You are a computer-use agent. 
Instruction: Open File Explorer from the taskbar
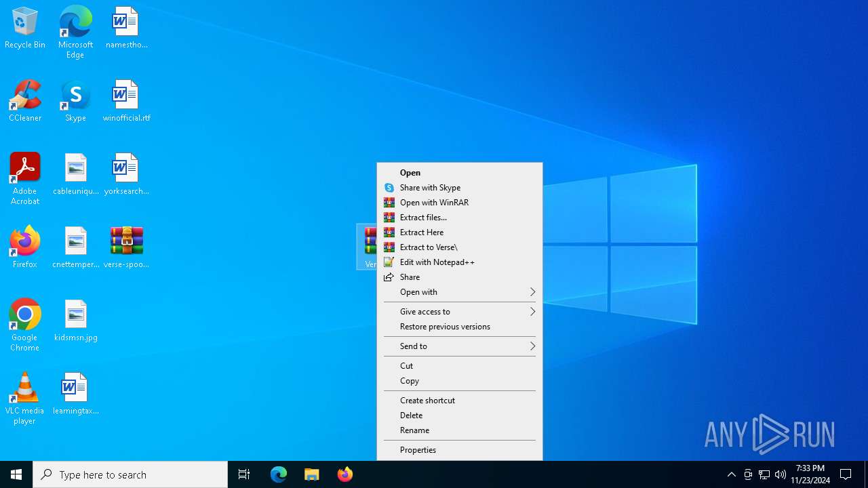[312, 474]
